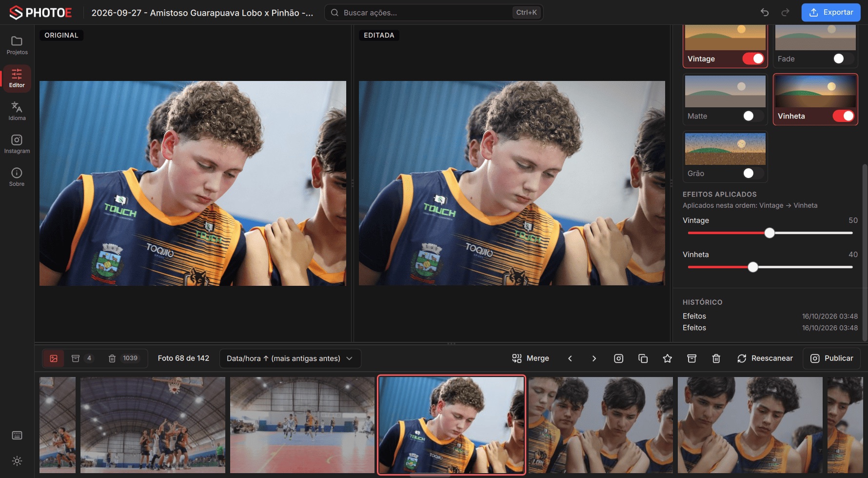Select the basketball game under hoop thumbnail
This screenshot has height=478, width=868.
[153, 425]
